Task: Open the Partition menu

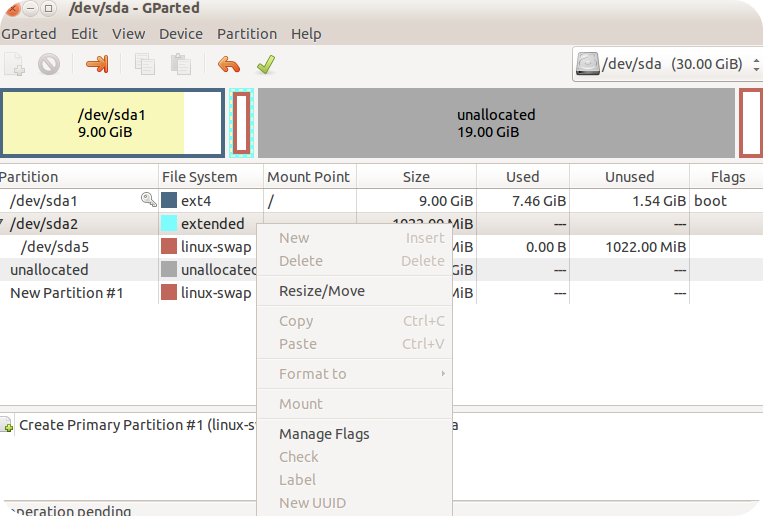Action: 247,34
